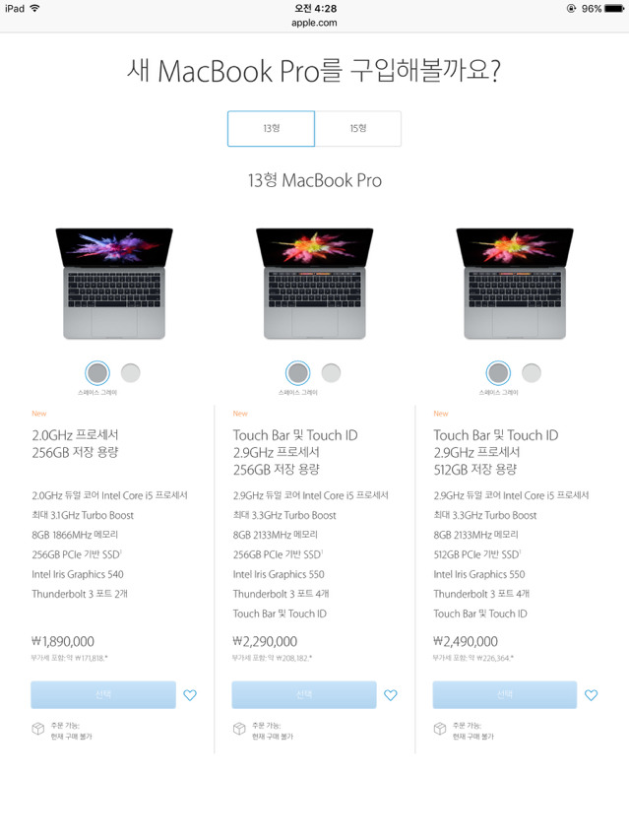Viewport: 629px width, 840px height.
Task: Tap shipping box icon under 256GB Touch Bar model
Action: [x=239, y=729]
